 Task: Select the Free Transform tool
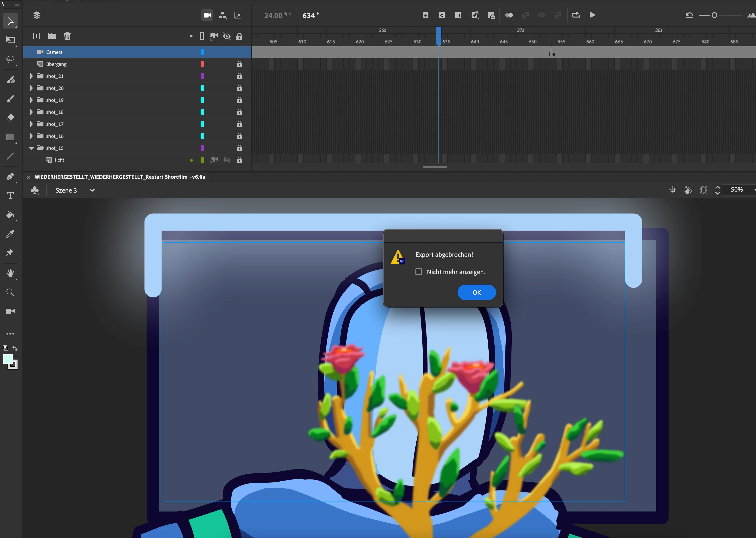tap(10, 40)
